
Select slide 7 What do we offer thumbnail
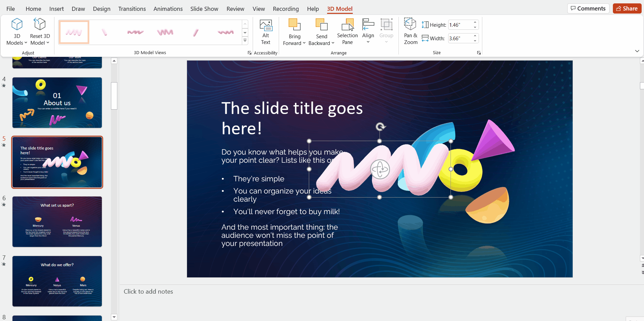tap(57, 281)
